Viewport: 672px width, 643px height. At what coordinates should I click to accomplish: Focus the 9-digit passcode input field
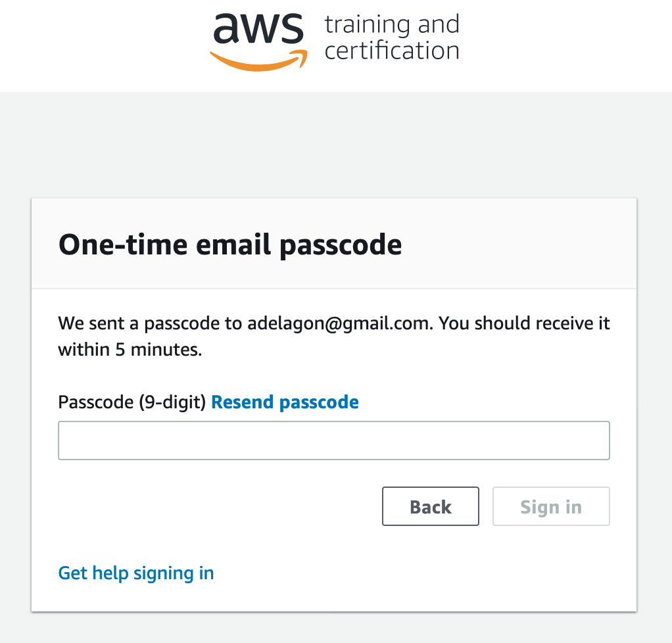(334, 441)
